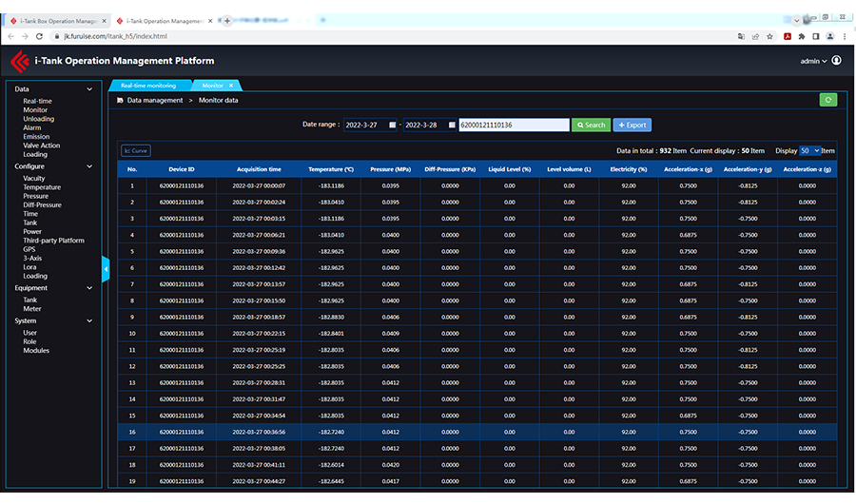Click temperature value -182.8830 in row 9
The height and width of the screenshot is (504, 856).
click(x=331, y=318)
